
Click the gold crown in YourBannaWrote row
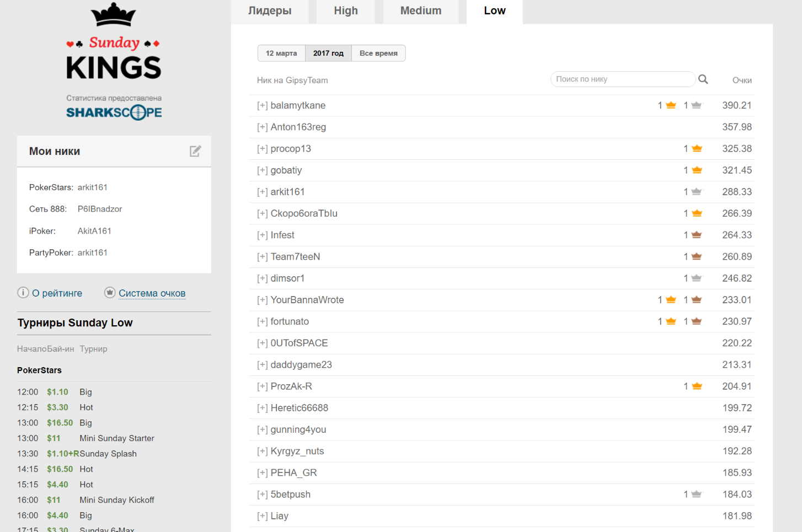671,300
